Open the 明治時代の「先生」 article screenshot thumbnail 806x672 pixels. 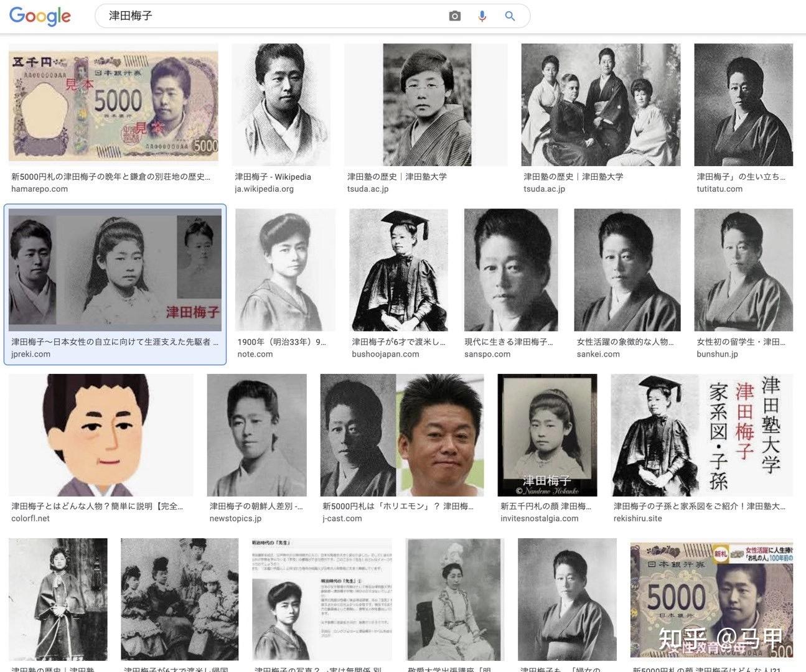(x=322, y=599)
